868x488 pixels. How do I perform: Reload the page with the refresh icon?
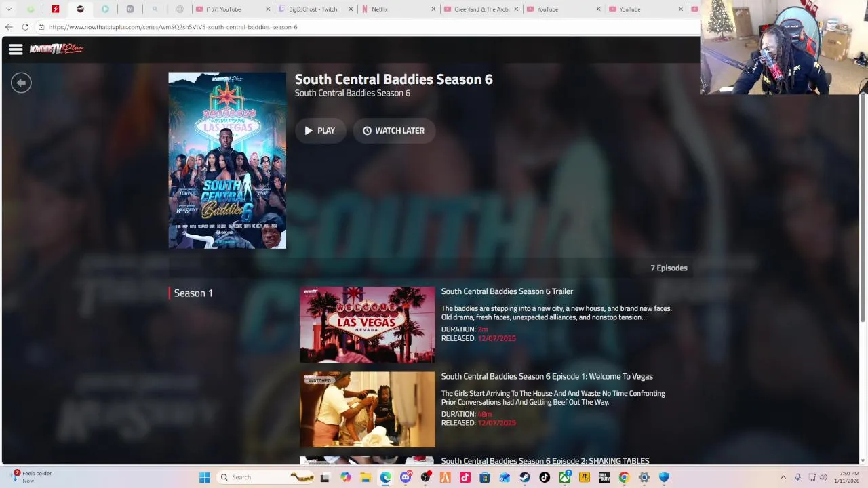click(x=25, y=27)
